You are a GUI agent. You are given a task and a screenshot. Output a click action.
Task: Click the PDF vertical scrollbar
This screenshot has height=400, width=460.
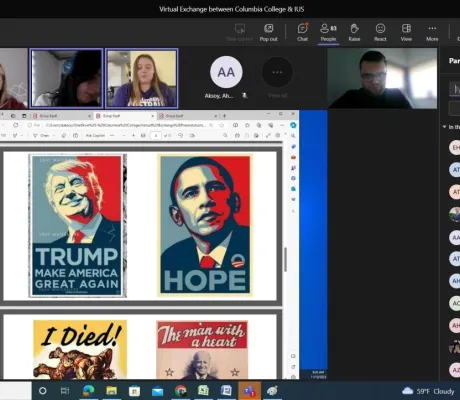285,260
